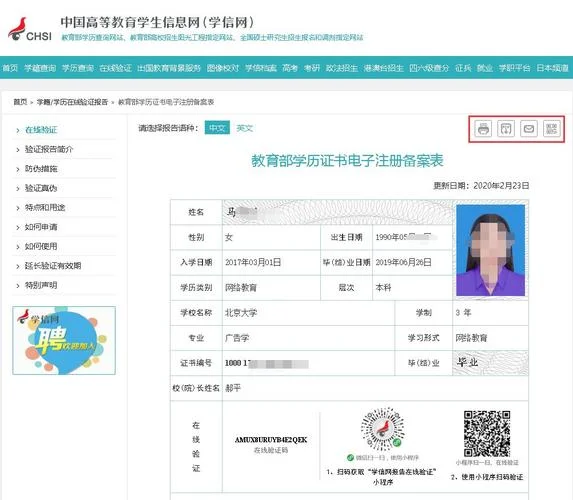Open 学历查询 navigation item
Viewport: 573px width, 500px height.
click(x=77, y=68)
